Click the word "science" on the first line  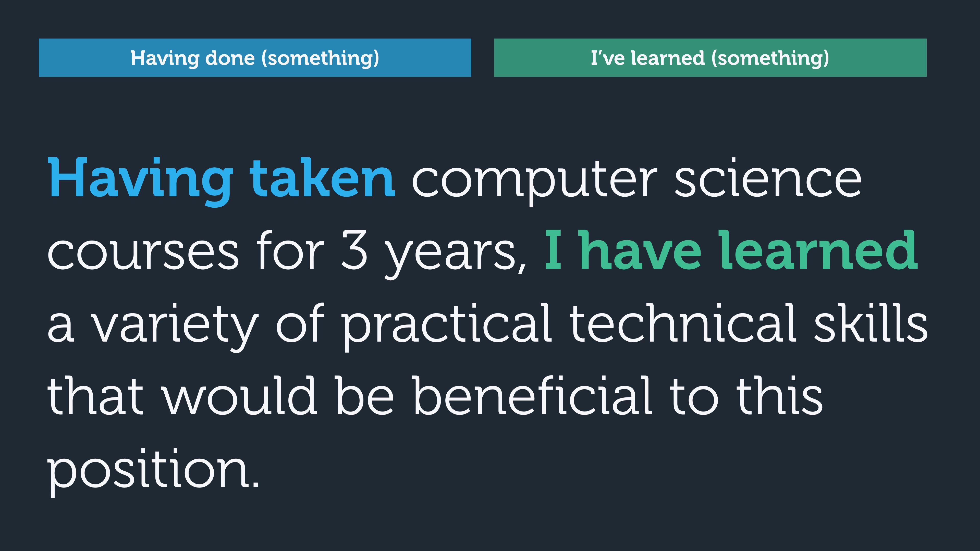tap(768, 179)
